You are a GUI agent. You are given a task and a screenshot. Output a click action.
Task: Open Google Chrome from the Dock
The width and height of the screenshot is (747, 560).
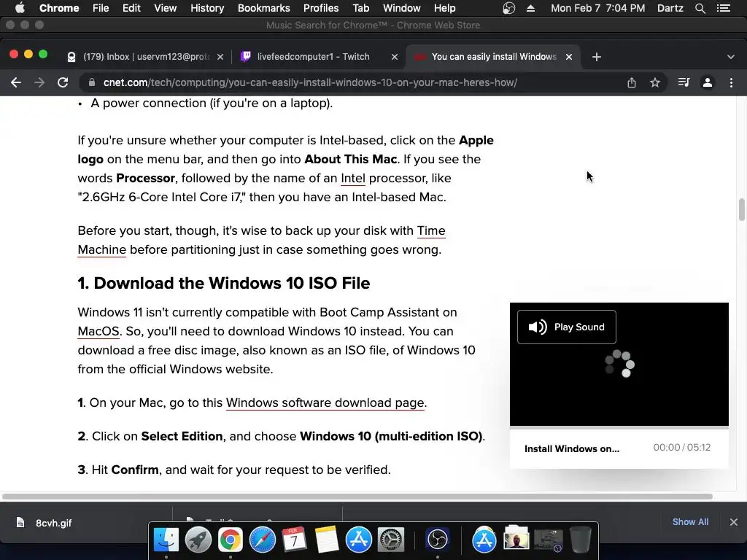pyautogui.click(x=230, y=540)
